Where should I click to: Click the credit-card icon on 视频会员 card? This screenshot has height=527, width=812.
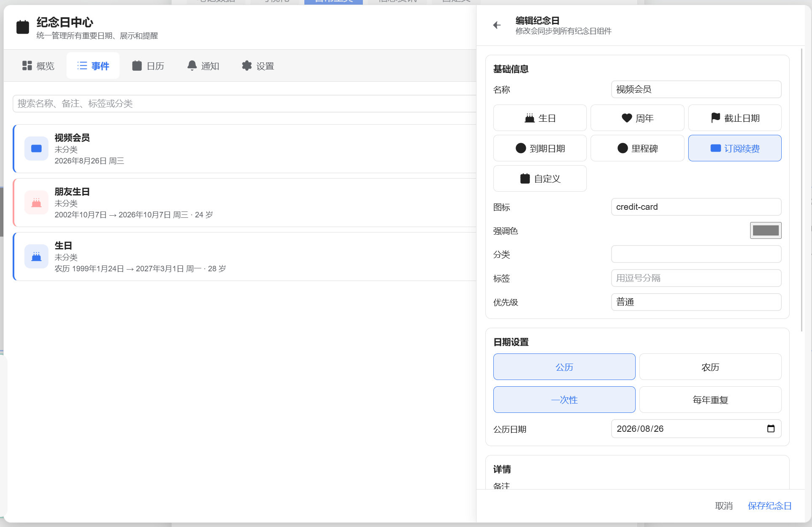pos(37,149)
